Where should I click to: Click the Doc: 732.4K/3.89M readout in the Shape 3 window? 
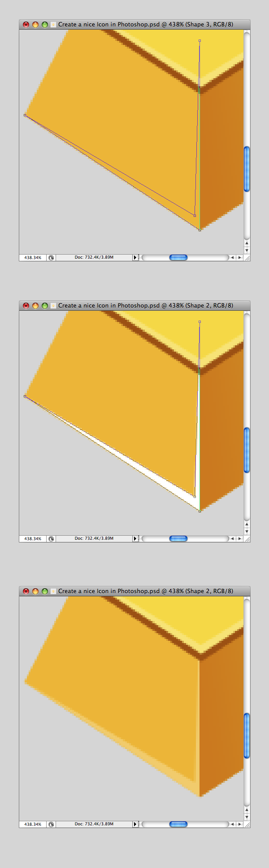(x=94, y=257)
